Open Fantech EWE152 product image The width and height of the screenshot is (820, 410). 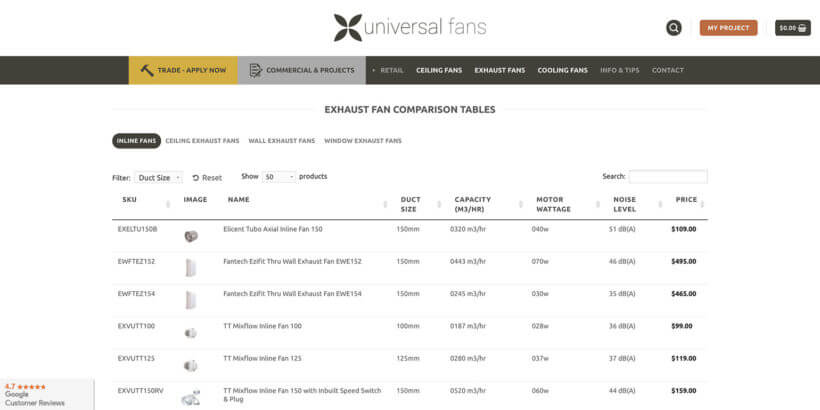click(x=190, y=267)
